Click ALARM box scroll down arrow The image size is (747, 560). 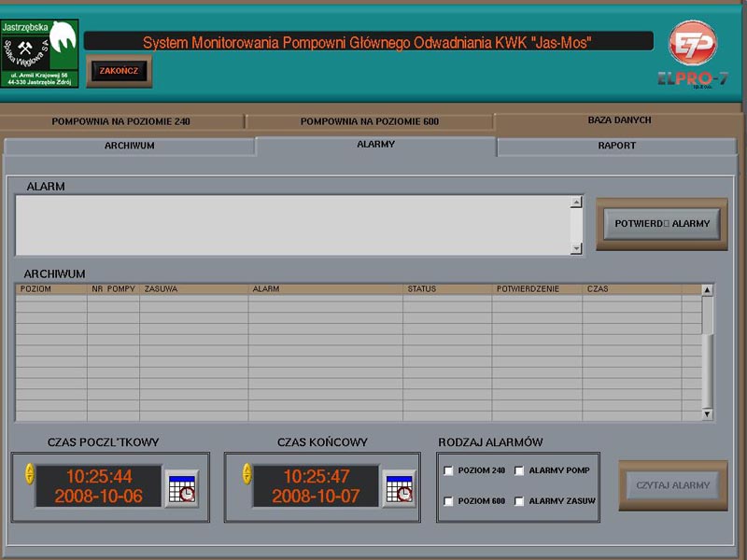point(576,248)
